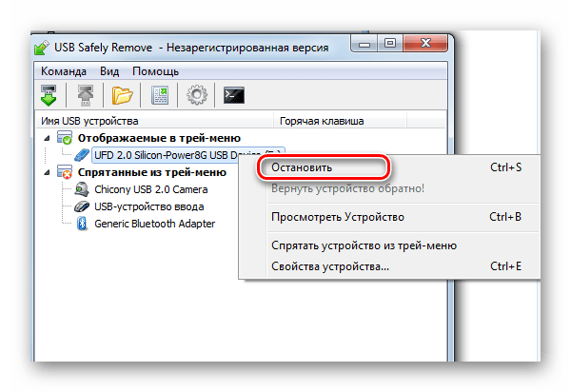Click the Горячая клавиша column header
The image size is (571, 392).
(340, 121)
